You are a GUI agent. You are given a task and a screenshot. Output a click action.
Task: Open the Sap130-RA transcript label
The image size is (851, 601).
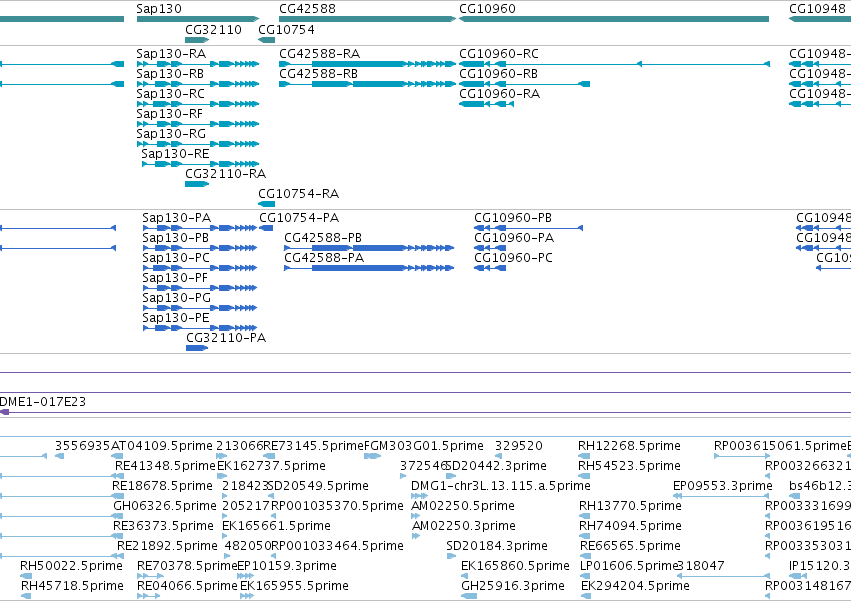click(171, 54)
